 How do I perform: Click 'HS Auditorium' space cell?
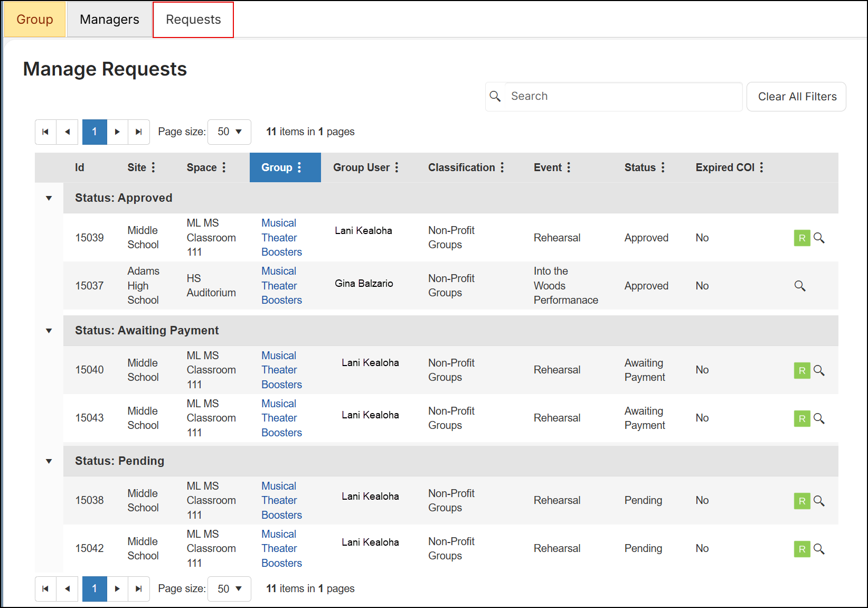(x=211, y=286)
